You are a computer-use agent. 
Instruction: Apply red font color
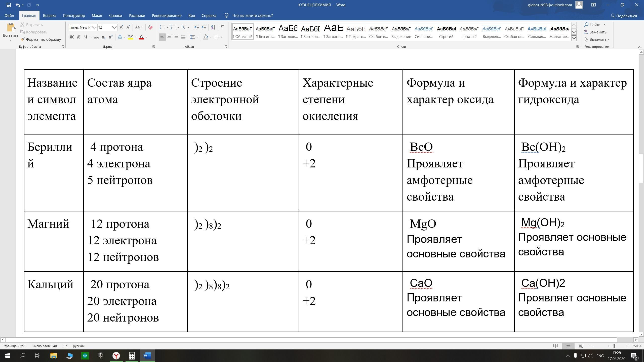click(x=141, y=37)
